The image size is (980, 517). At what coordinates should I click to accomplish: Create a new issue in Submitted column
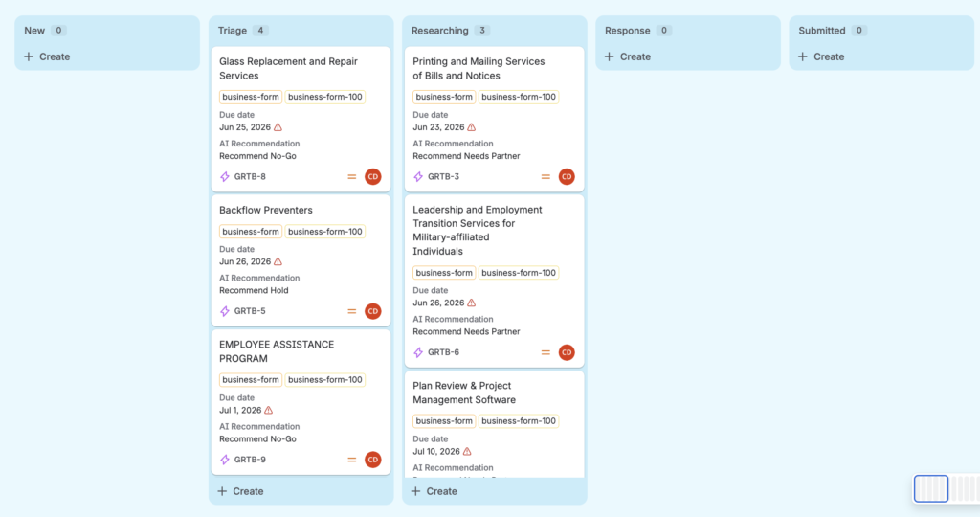pyautogui.click(x=822, y=56)
